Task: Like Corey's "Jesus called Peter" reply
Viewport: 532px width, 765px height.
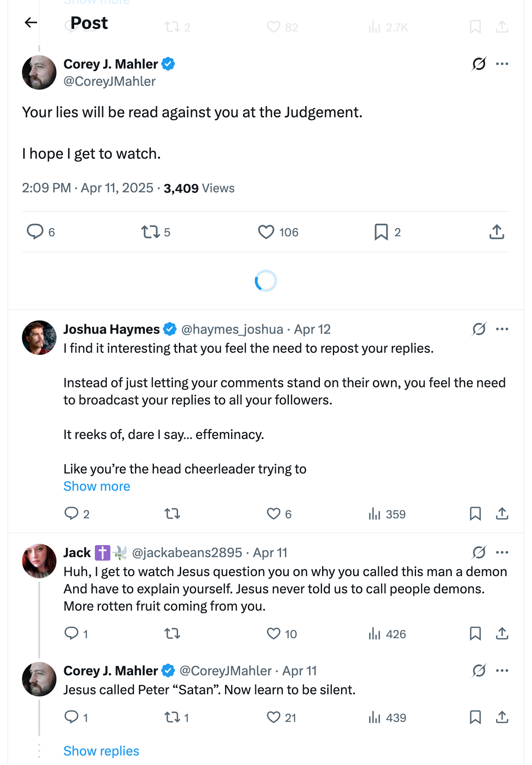Action: click(273, 718)
